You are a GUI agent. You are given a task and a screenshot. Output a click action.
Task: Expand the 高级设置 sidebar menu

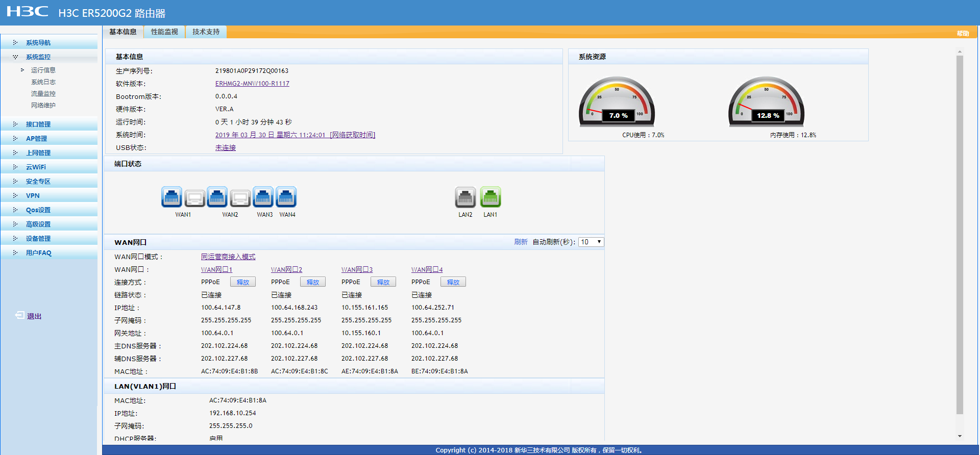[49, 224]
